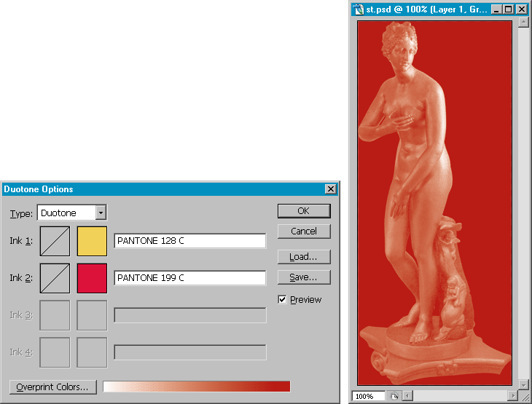Edit the PANTONE 199 C ink name field

coord(190,278)
